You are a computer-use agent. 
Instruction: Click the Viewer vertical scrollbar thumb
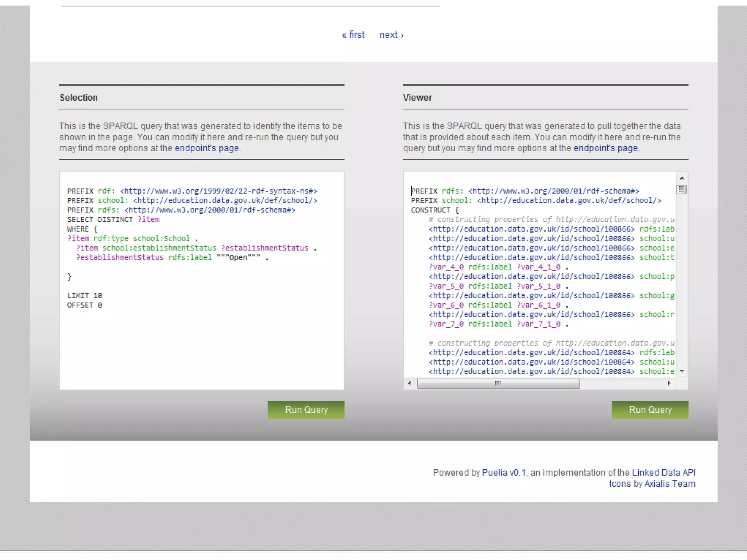pyautogui.click(x=681, y=190)
